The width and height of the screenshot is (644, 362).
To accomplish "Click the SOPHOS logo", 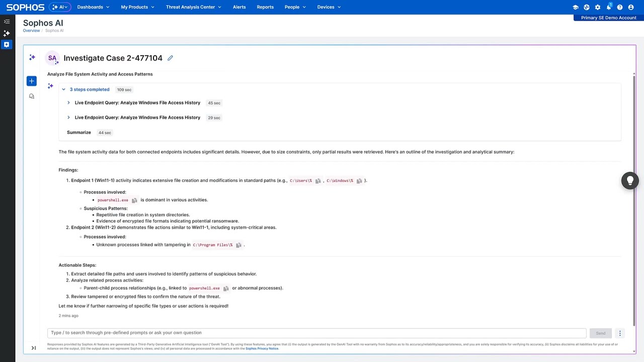I will (25, 7).
